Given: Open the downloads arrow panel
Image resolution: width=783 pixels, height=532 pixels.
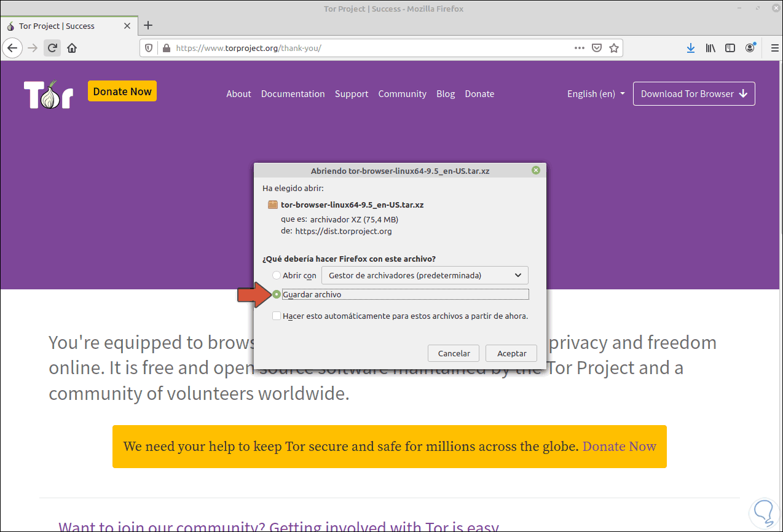Looking at the screenshot, I should pos(691,48).
